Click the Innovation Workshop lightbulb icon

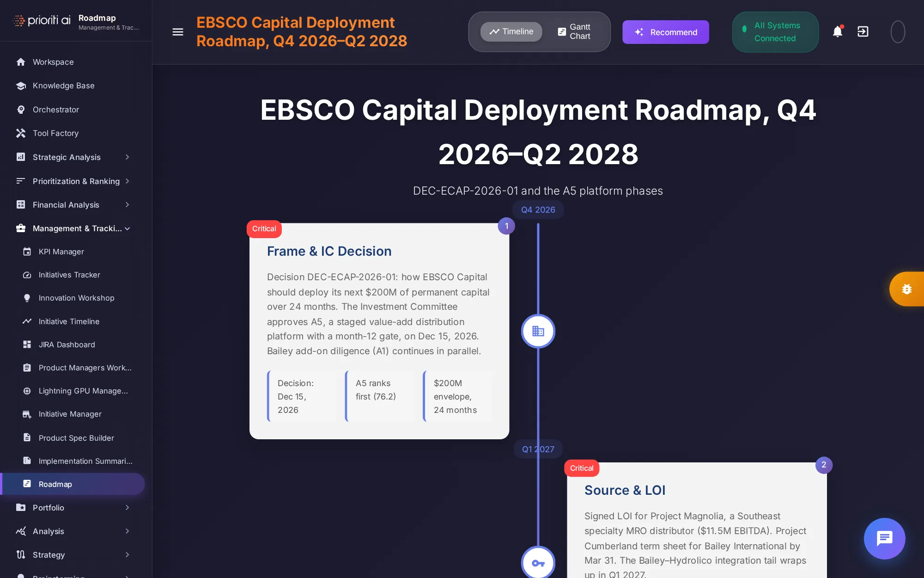pos(27,298)
